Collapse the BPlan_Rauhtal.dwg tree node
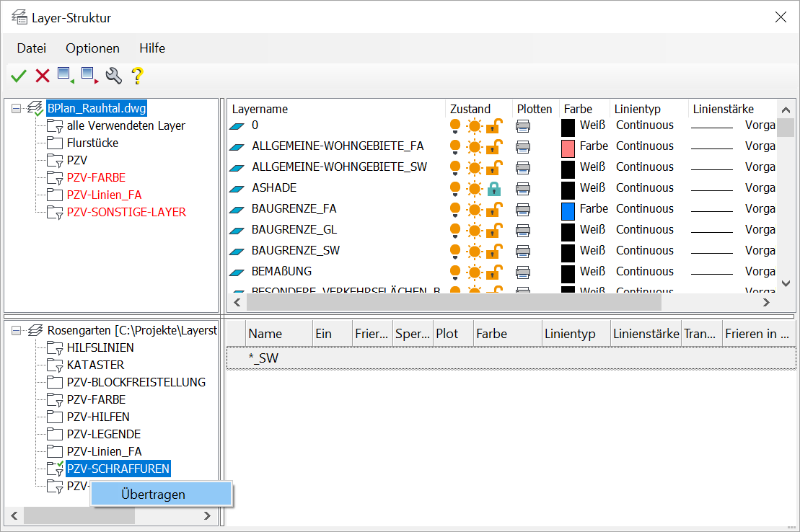 (x=16, y=108)
